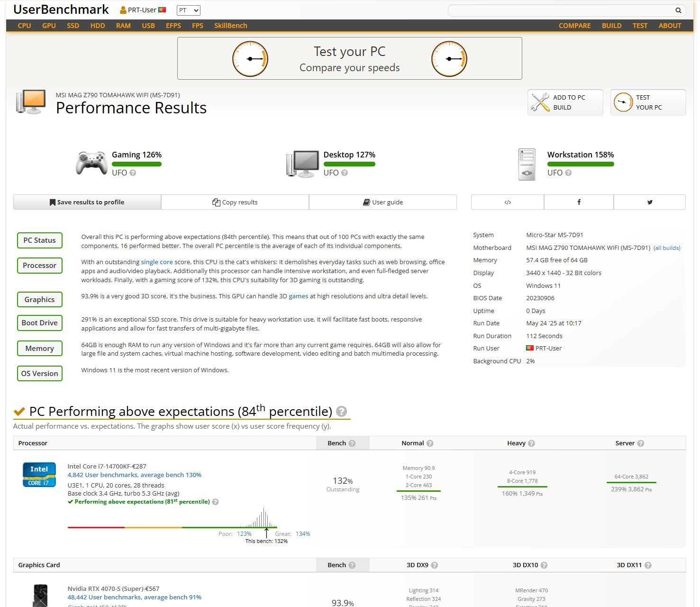
Task: Click the Test your PC banner
Action: pos(350,58)
